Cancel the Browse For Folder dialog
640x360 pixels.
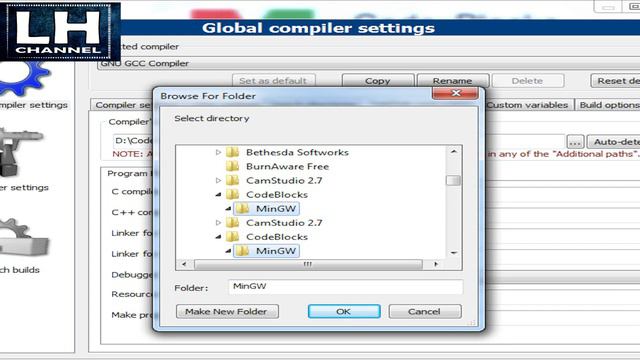point(425,311)
